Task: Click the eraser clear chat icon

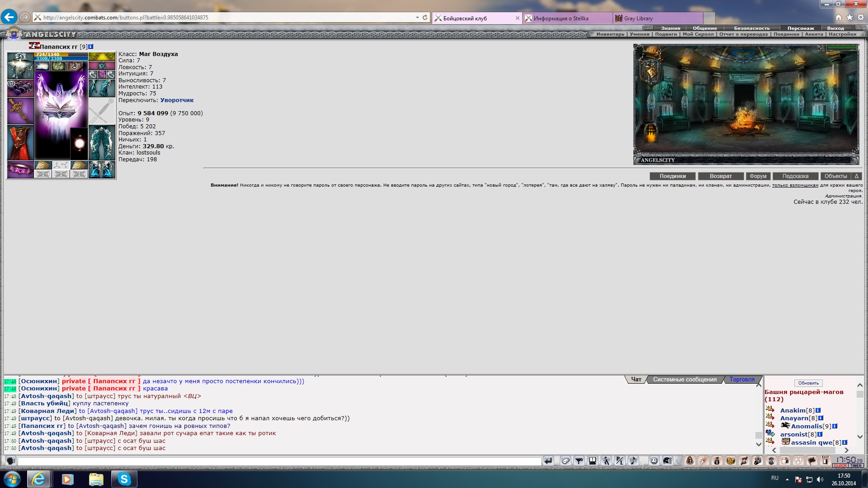Action: 565,461
